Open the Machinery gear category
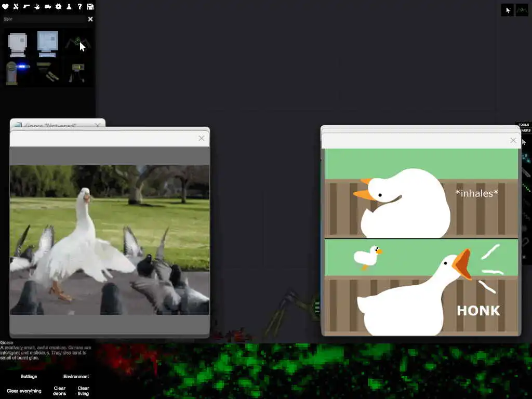The width and height of the screenshot is (532, 399). (x=58, y=6)
